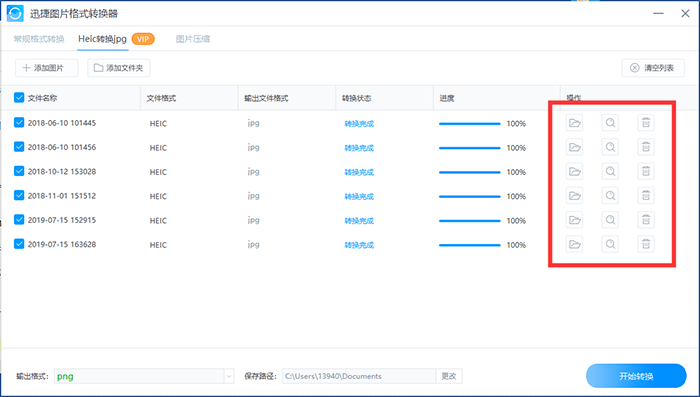
Task: Click HEIC format cell of 2018-06-10 101456
Action: [x=158, y=148]
